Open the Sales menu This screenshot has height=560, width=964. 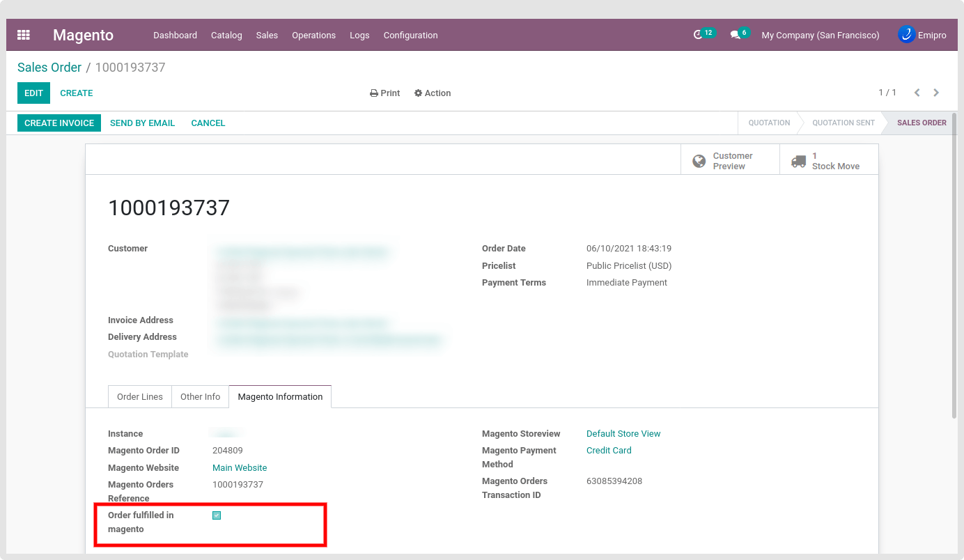[267, 35]
